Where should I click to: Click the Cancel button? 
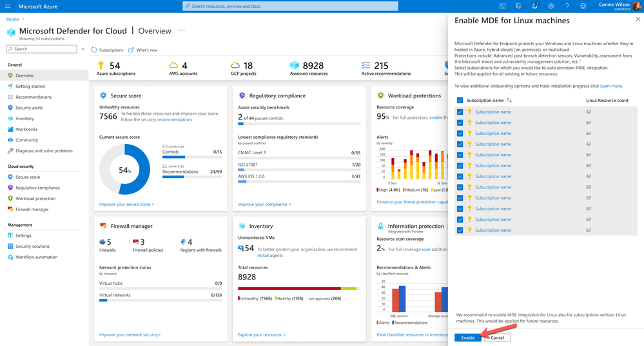click(497, 338)
